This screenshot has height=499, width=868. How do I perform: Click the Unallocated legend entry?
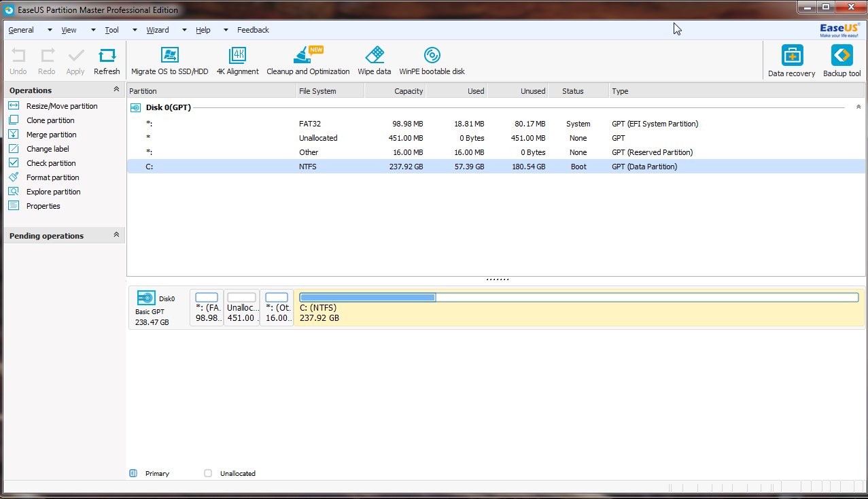tap(230, 473)
